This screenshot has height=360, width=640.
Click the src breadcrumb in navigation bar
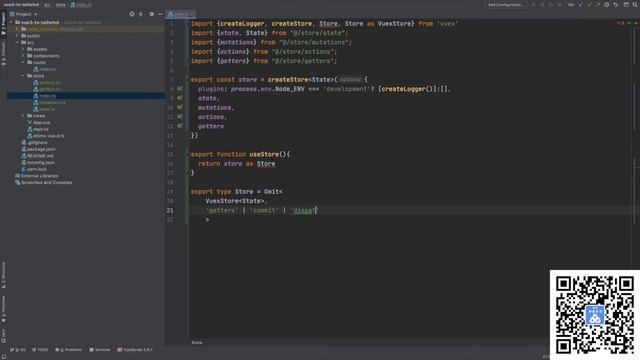click(x=47, y=5)
